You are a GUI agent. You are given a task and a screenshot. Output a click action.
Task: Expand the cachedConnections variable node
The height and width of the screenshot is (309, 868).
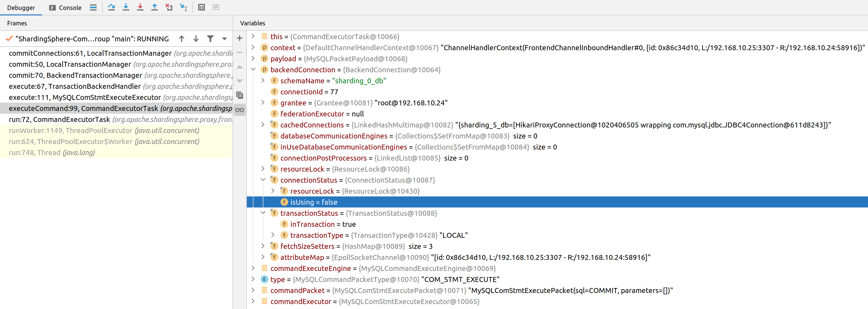263,125
